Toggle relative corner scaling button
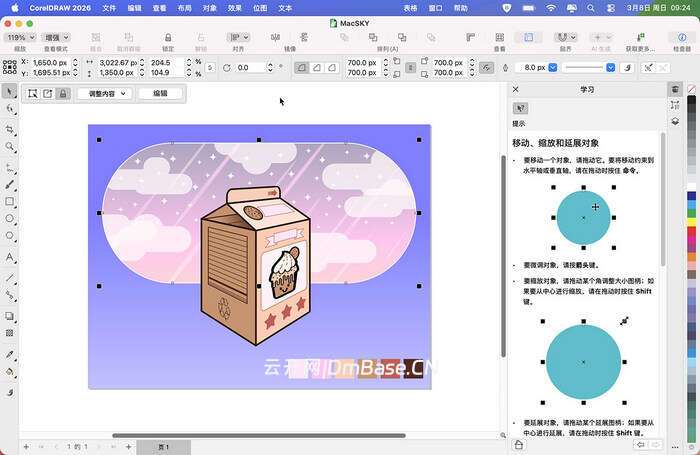Viewport: 700px width, 455px height. [486, 67]
